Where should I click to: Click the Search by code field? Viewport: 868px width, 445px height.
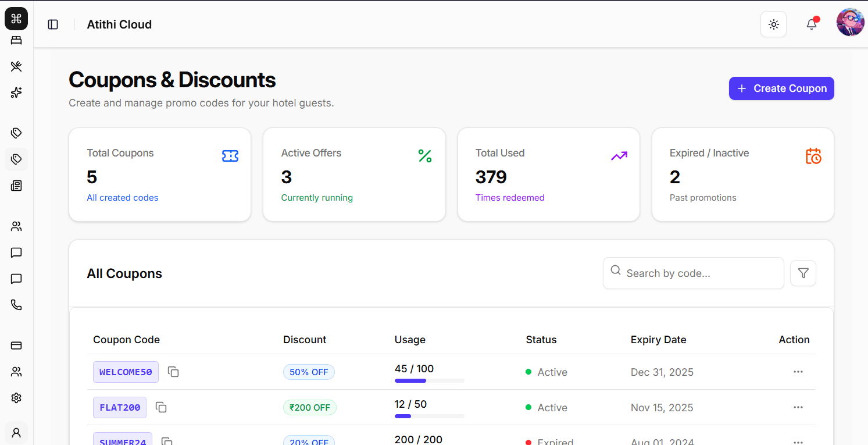pos(693,273)
